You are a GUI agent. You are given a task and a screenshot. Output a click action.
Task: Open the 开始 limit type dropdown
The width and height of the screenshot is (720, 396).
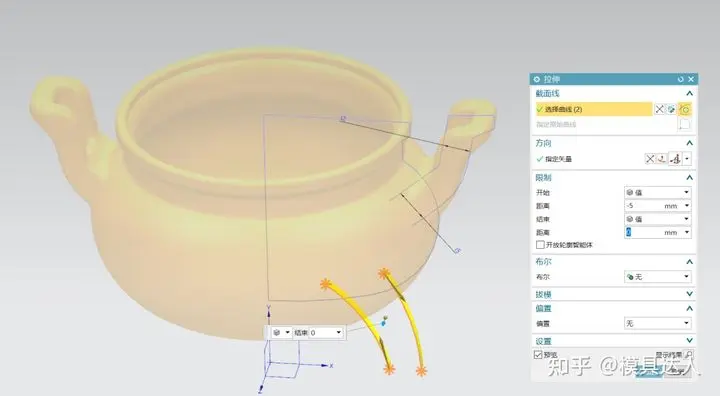[658, 192]
